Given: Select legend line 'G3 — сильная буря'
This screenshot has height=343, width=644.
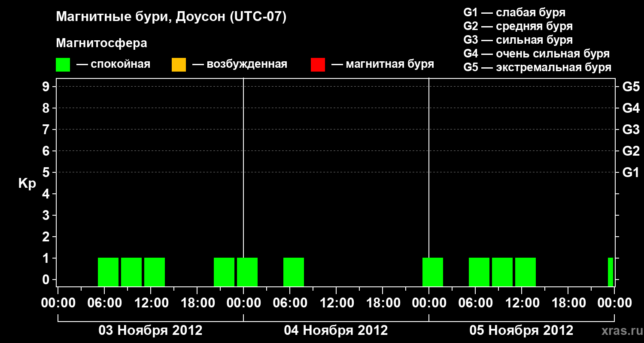Looking at the screenshot, I should tap(518, 40).
